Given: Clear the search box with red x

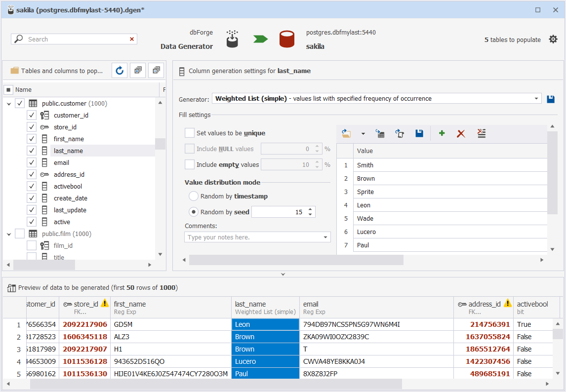Looking at the screenshot, I should point(132,39).
